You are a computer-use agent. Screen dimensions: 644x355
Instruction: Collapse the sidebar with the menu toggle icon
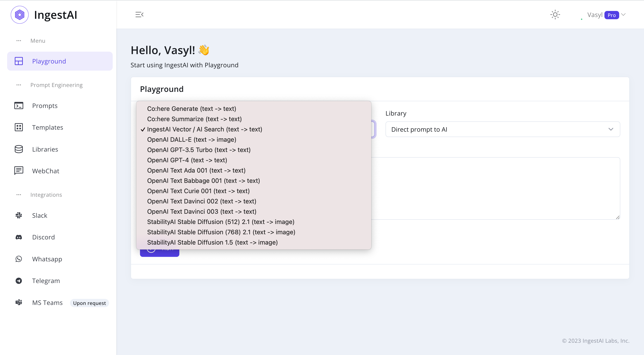pyautogui.click(x=139, y=15)
